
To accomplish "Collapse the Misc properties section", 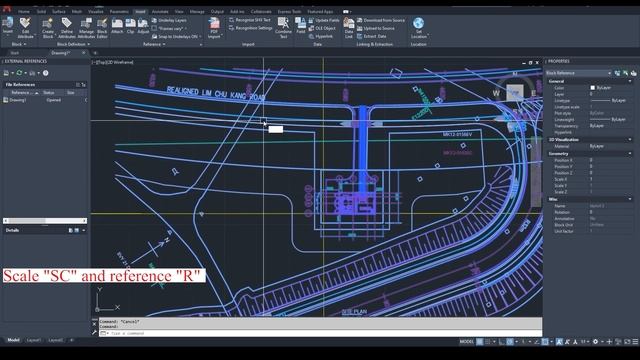I will [630, 199].
